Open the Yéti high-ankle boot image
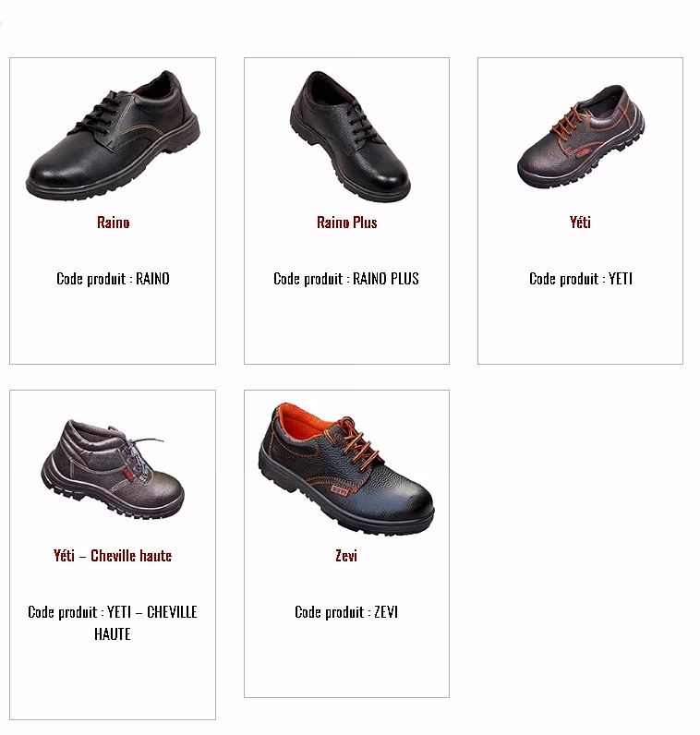The image size is (700, 735). point(113,470)
